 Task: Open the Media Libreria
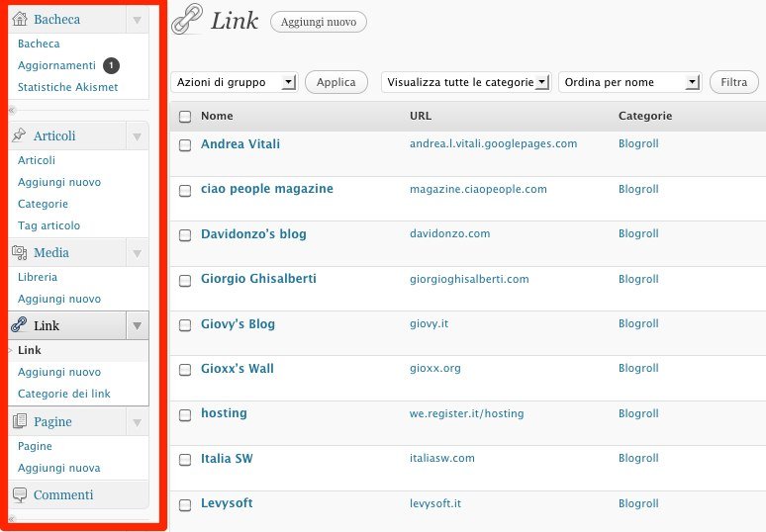[38, 277]
